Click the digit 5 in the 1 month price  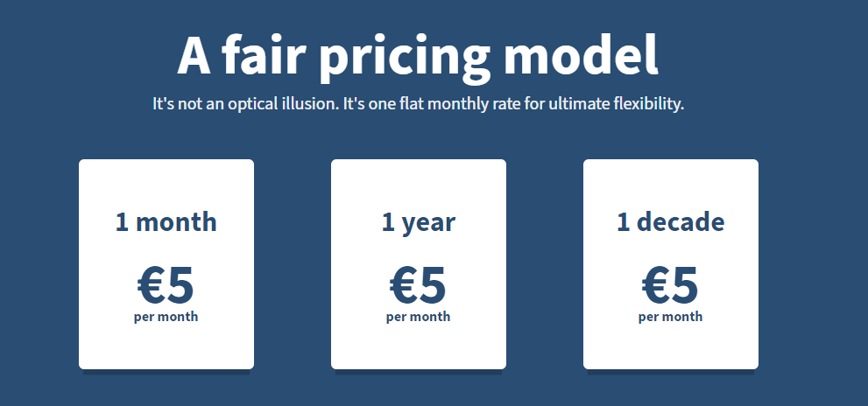[180, 283]
